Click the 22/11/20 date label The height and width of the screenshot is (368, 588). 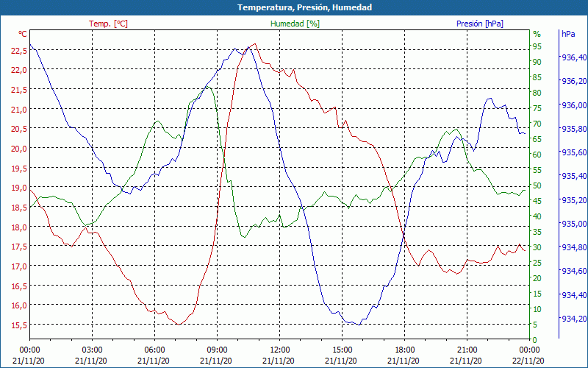528,361
